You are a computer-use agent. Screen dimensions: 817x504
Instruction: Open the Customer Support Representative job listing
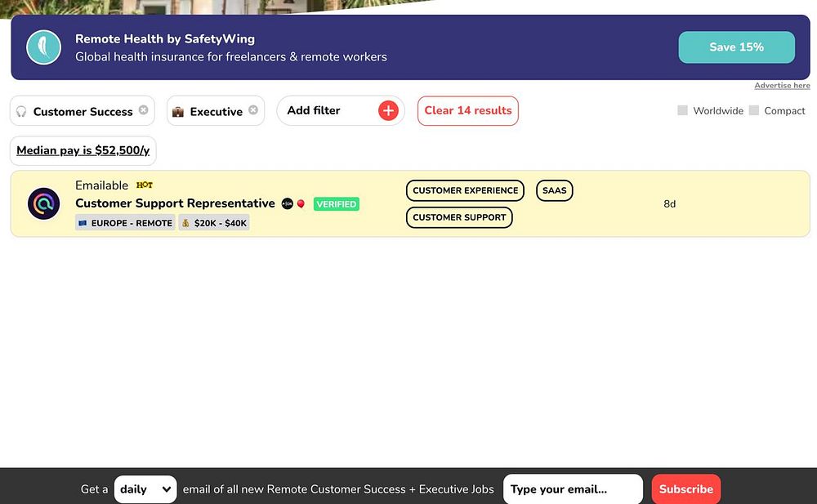click(x=175, y=203)
